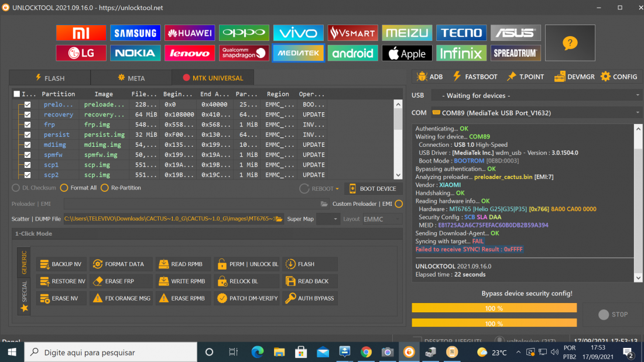This screenshot has height=362, width=644.
Task: Open the Huawei brand tile
Action: pyautogui.click(x=189, y=33)
